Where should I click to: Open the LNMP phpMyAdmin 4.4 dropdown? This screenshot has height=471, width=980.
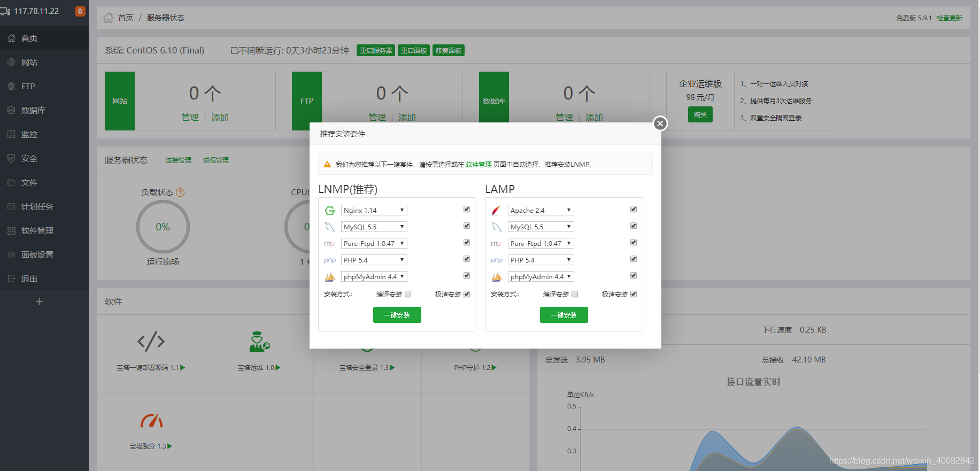pos(374,276)
